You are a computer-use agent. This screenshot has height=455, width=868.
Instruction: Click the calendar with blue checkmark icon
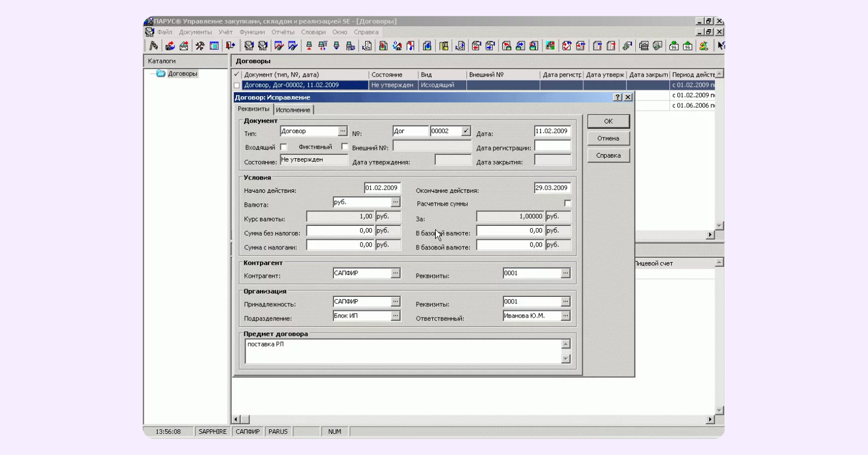click(293, 46)
